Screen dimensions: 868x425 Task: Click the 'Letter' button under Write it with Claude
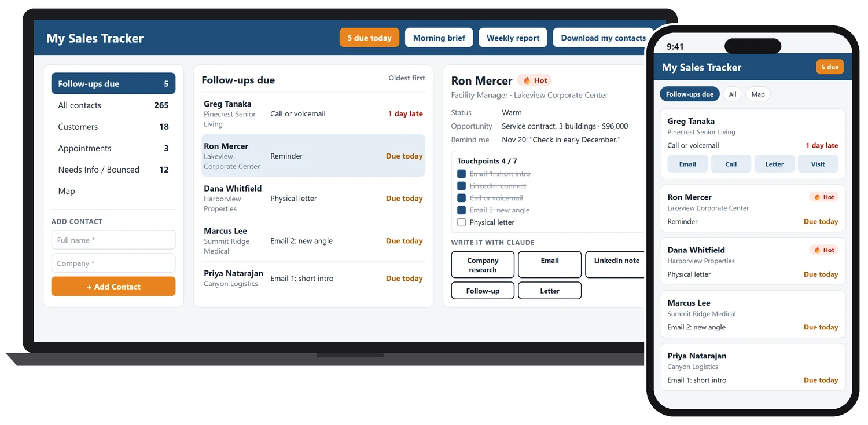(x=550, y=291)
